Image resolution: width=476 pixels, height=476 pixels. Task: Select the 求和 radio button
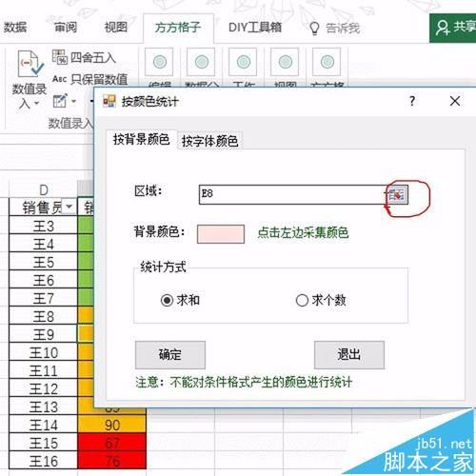click(167, 300)
